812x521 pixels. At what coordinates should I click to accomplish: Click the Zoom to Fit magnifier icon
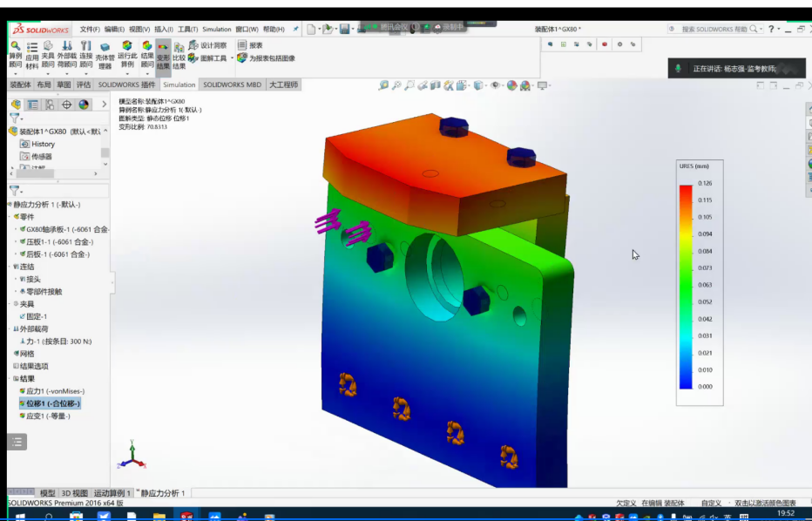point(383,85)
